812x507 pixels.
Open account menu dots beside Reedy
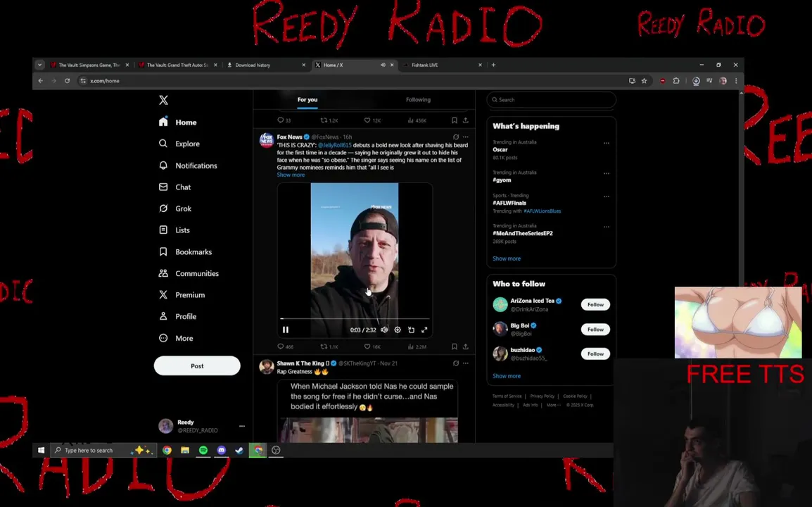pos(242,426)
